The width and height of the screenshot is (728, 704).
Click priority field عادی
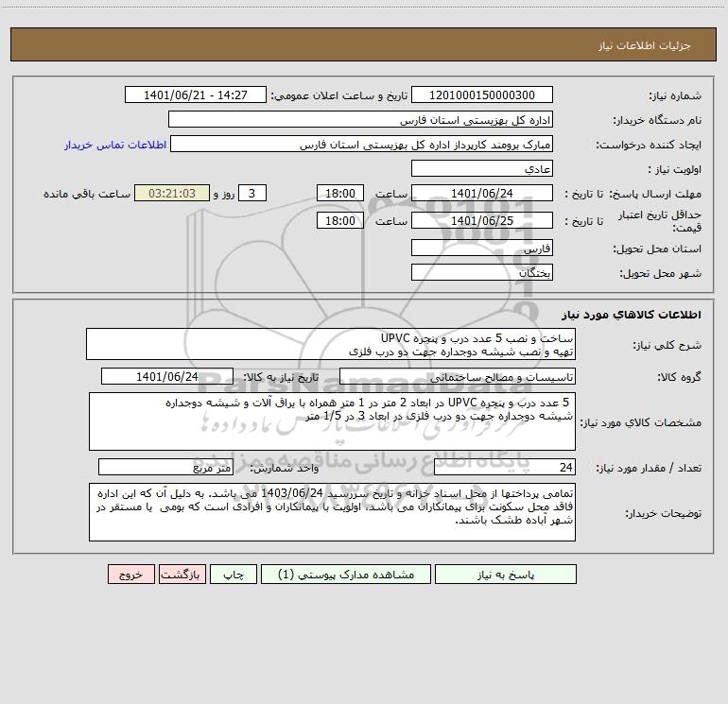click(x=482, y=168)
